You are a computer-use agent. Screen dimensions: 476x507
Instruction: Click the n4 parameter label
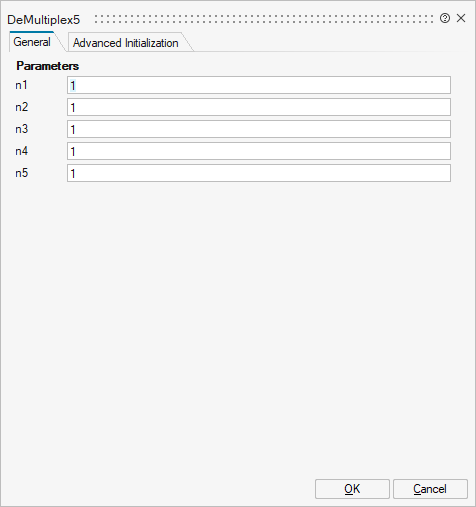(22, 151)
